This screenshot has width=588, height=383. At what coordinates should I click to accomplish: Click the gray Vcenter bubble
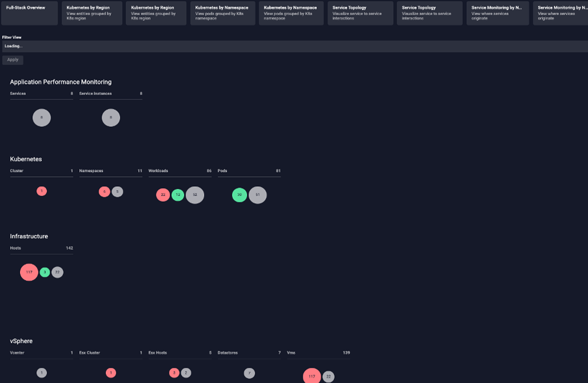click(42, 373)
